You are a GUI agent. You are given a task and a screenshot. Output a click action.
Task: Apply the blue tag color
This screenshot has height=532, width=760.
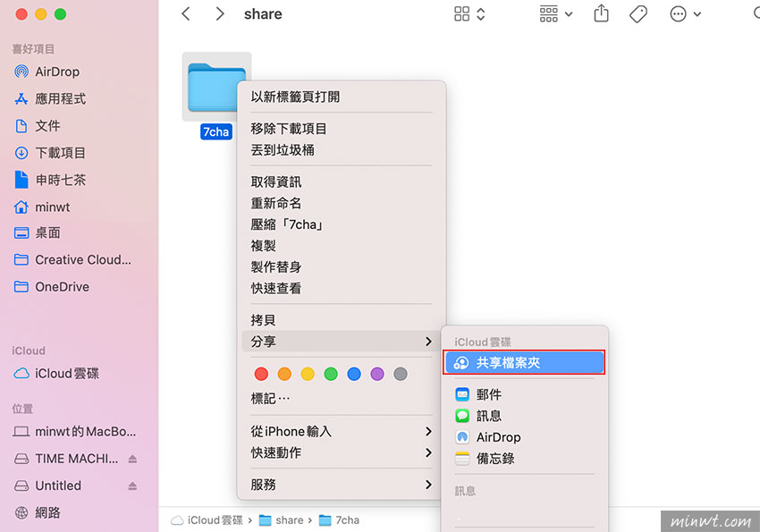[x=354, y=374]
